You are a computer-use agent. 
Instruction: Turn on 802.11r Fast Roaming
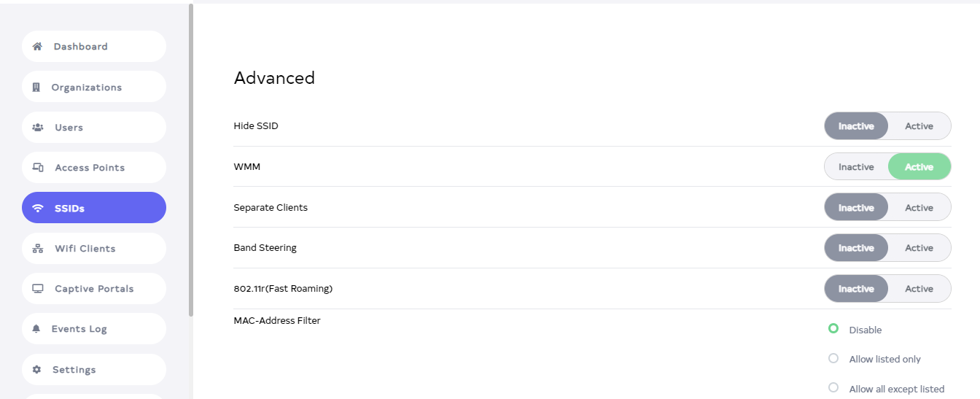919,289
